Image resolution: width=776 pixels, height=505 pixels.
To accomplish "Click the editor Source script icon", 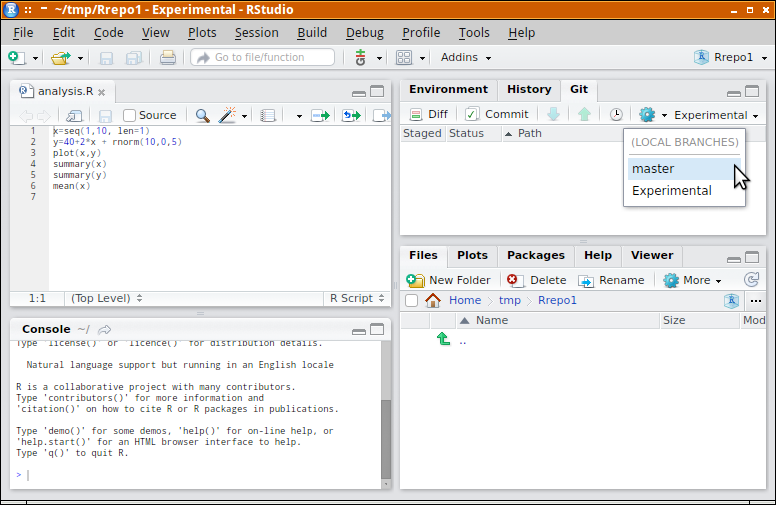I will point(382,116).
